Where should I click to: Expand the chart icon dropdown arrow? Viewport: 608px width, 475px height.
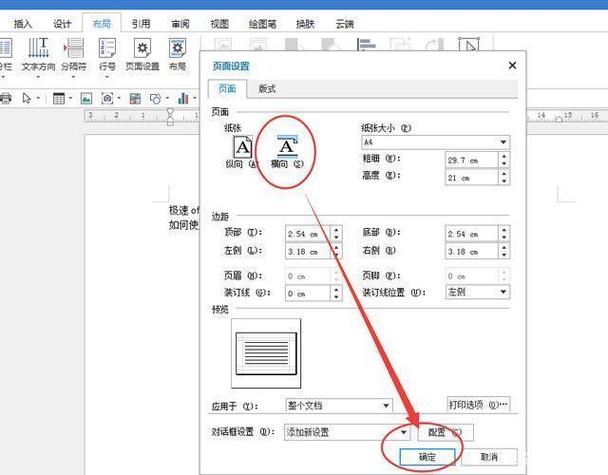195,98
